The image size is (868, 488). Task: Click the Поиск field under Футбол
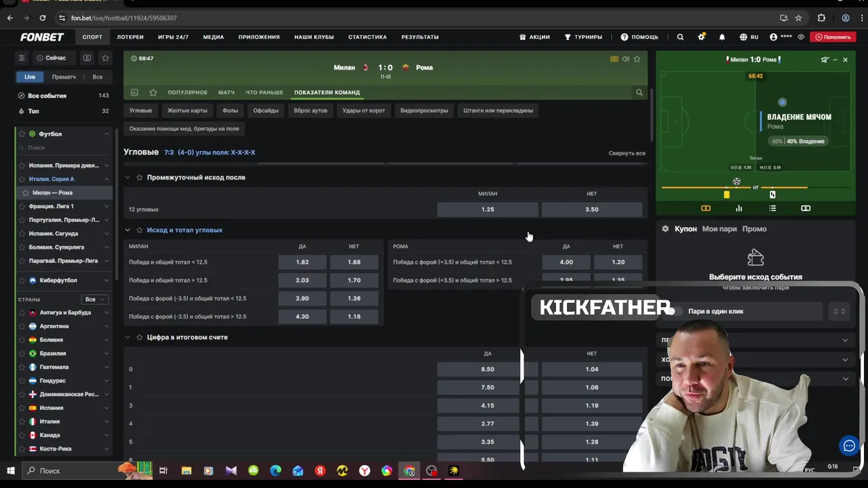(64, 148)
